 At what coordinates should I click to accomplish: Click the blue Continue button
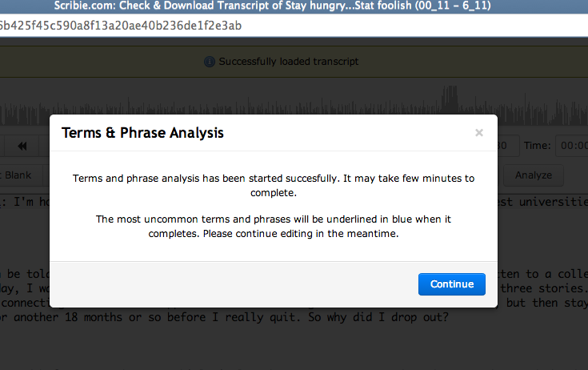point(451,284)
